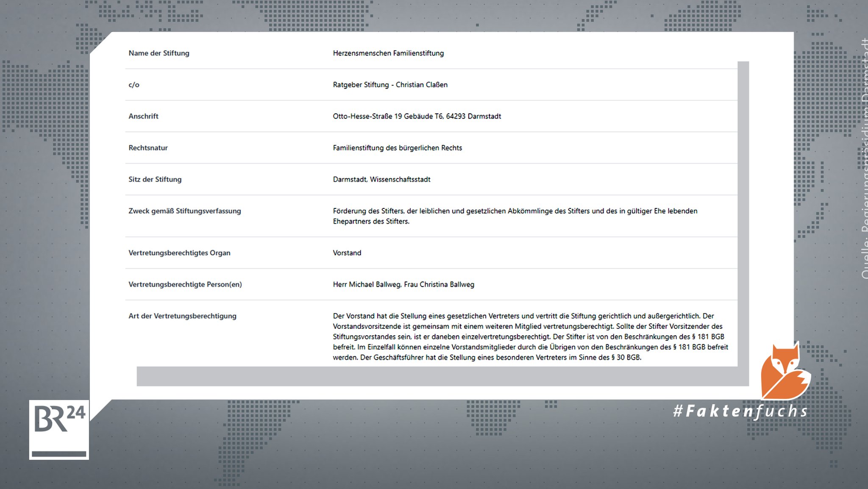868x489 pixels.
Task: Select 'Herzensmenschen Familienstiftung' value
Action: pos(388,53)
